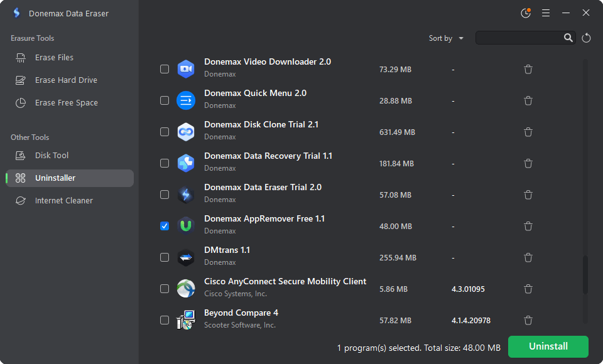
Task: Remove DMtrans 1.1 using its trash icon
Action: point(528,257)
